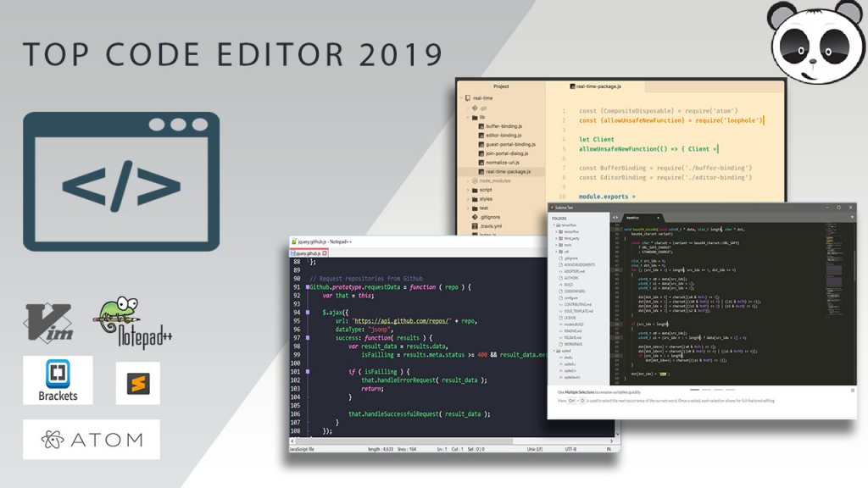Toggle fold marker on line 91

point(308,287)
